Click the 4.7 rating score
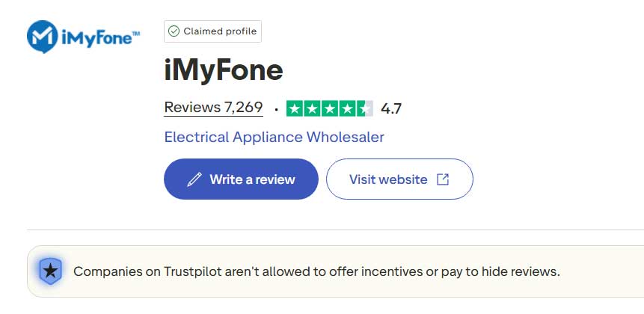 click(x=391, y=108)
